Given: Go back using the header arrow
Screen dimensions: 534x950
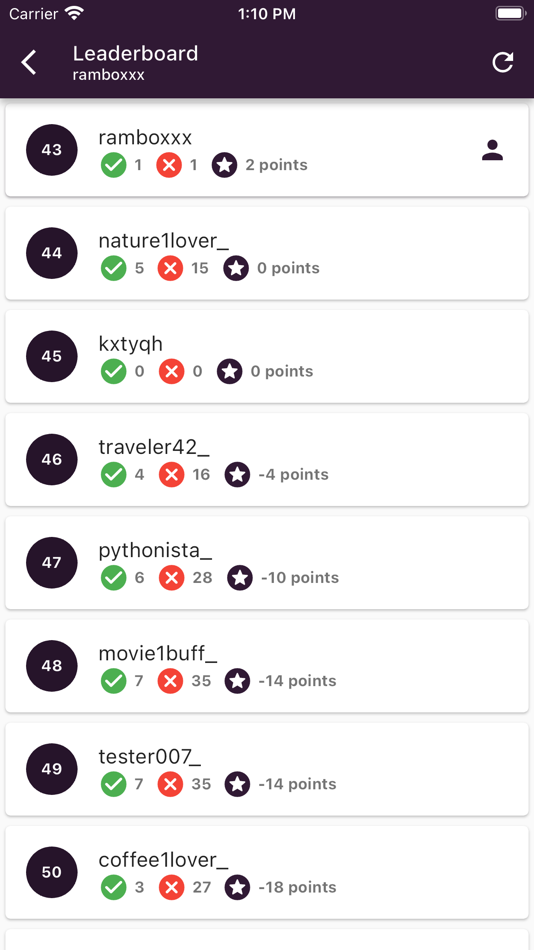Looking at the screenshot, I should (28, 62).
